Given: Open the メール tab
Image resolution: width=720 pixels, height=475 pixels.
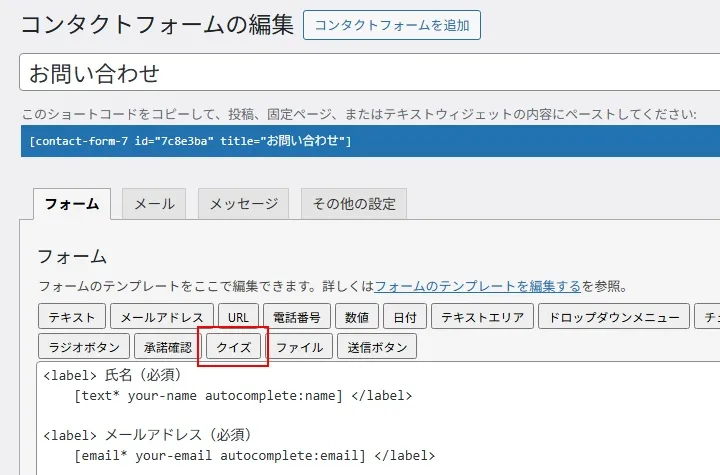Looking at the screenshot, I should point(154,204).
